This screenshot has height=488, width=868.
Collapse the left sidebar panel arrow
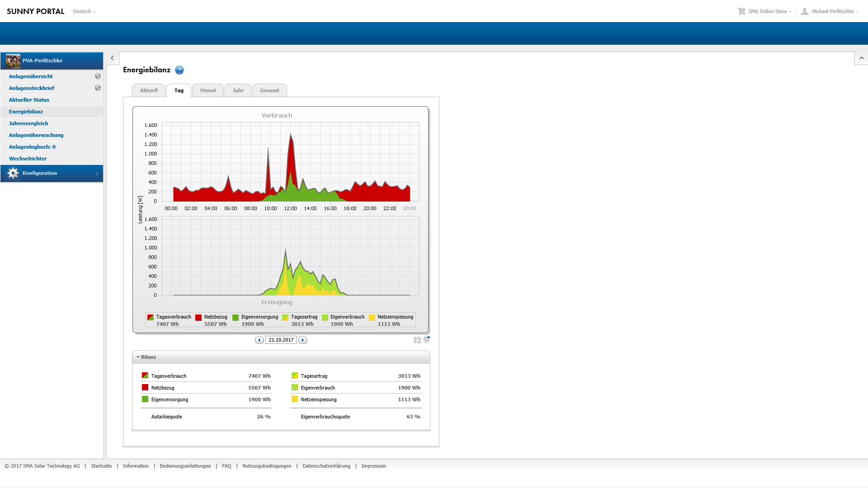[x=113, y=58]
